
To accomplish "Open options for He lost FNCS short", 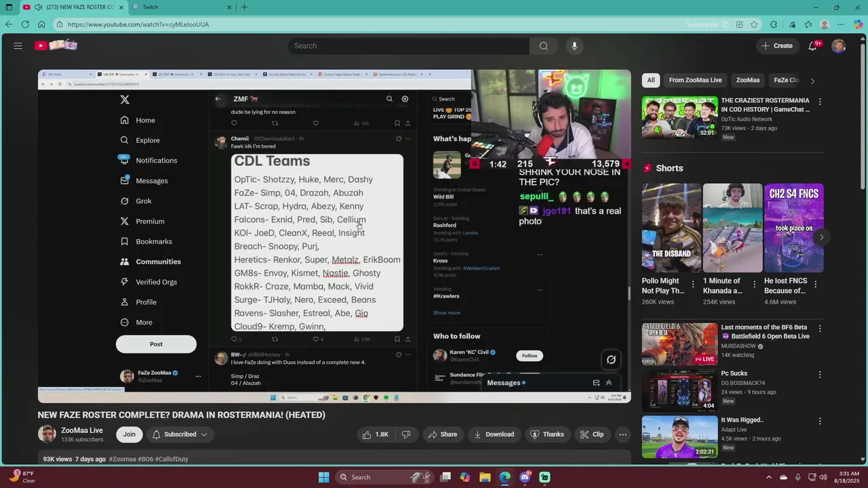I will (814, 285).
